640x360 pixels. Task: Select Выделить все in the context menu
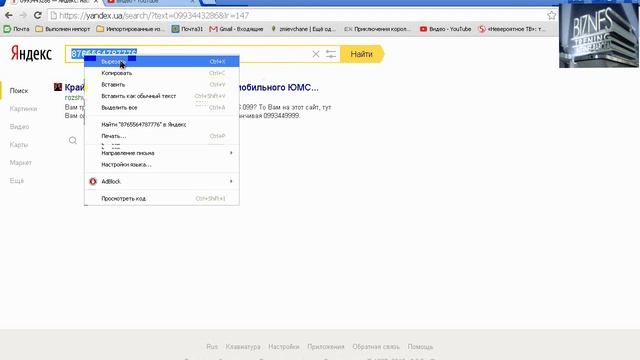point(162,107)
